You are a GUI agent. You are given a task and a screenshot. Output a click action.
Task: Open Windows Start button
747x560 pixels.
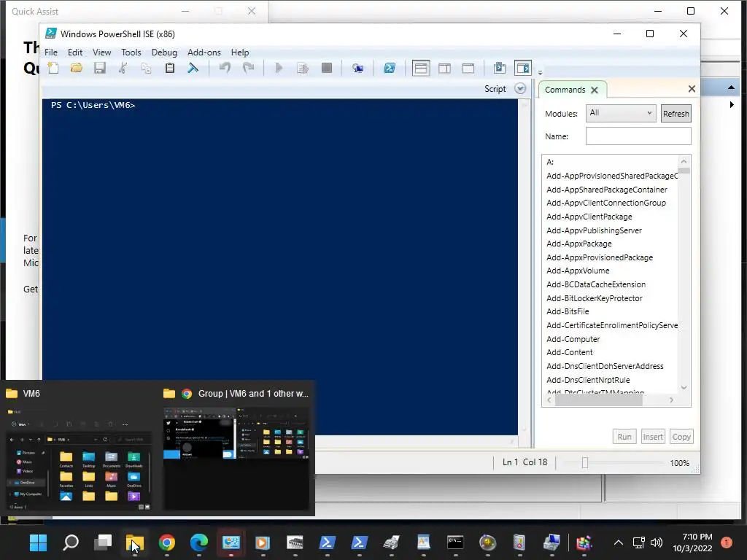(x=38, y=542)
